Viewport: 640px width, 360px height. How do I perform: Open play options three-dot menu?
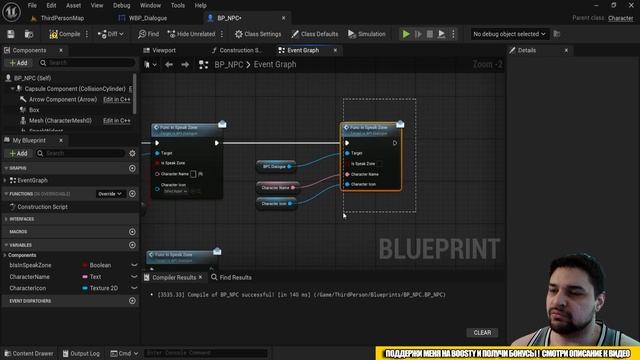coord(453,34)
